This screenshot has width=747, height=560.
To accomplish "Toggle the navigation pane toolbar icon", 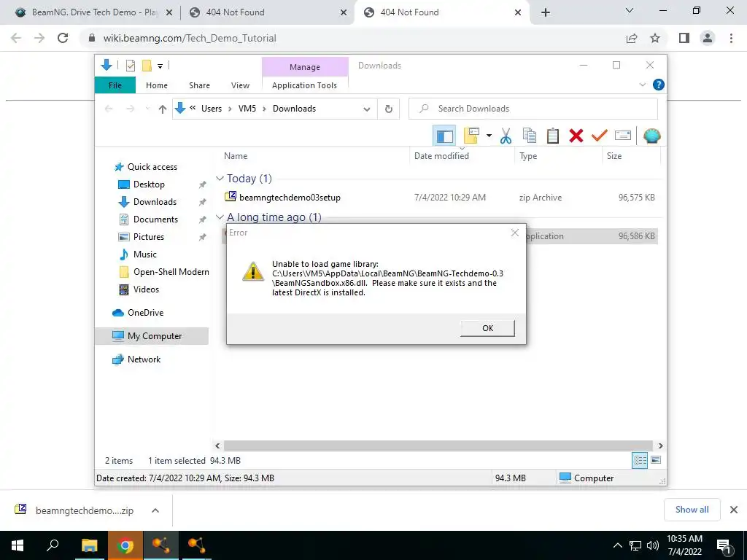I will [x=444, y=136].
